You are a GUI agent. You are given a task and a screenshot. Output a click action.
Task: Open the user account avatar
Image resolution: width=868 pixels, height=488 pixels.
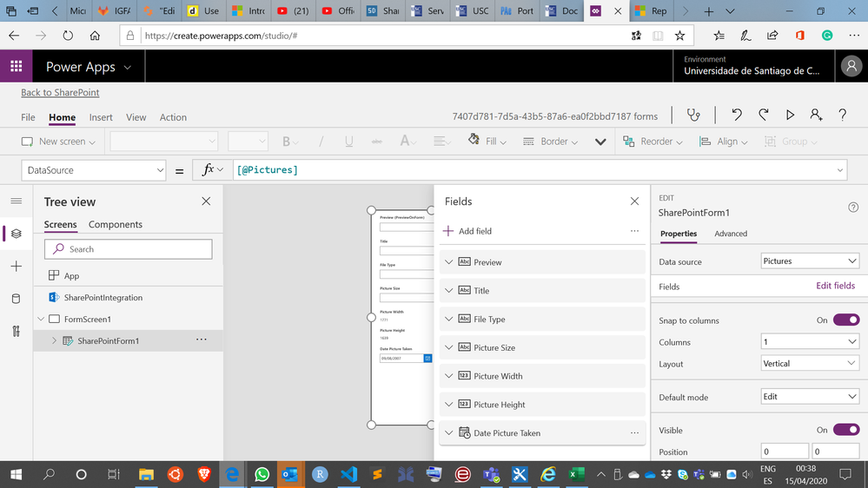coord(851,66)
